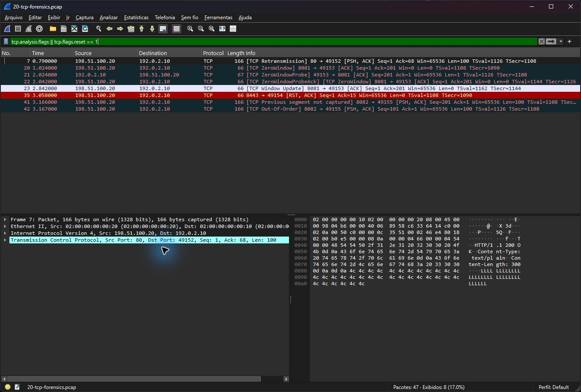Click the display filter bookmark icon
Viewport: 581px width, 392px height.
pos(6,41)
